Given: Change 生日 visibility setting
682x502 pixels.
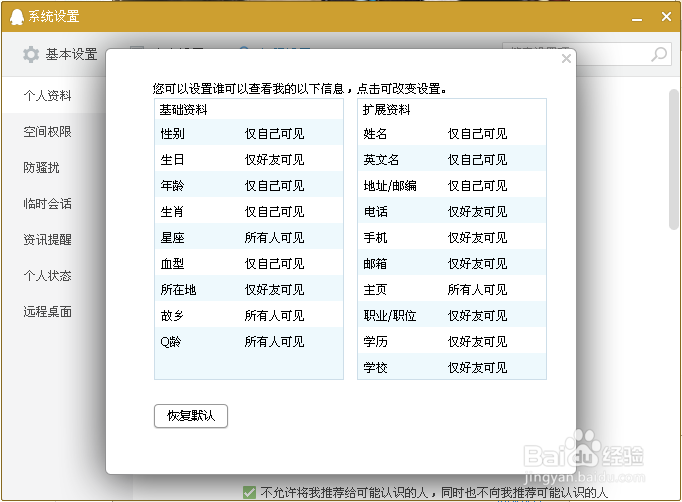Looking at the screenshot, I should [x=274, y=160].
